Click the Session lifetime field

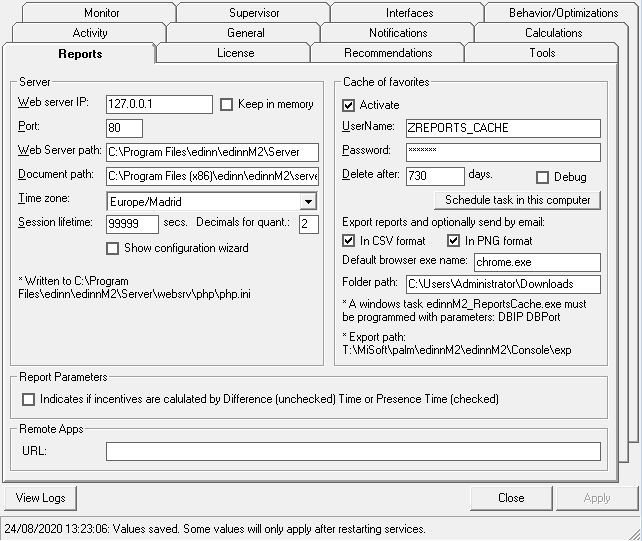132,224
